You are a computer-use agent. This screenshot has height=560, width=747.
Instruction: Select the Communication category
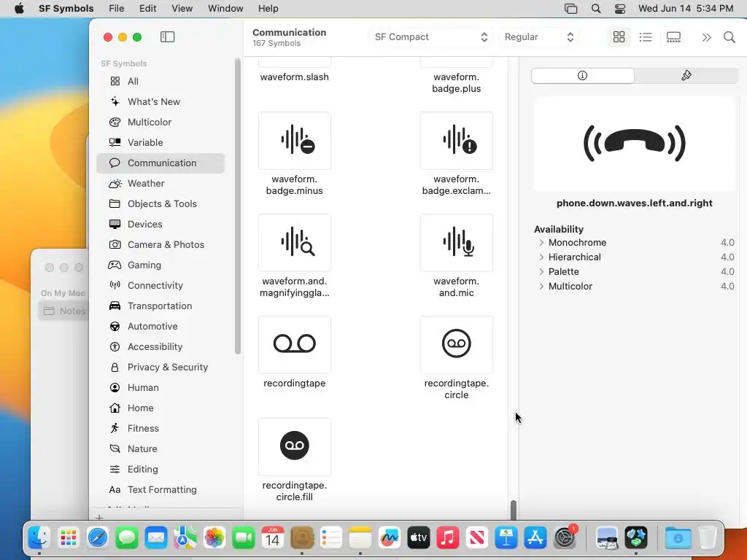coord(160,163)
